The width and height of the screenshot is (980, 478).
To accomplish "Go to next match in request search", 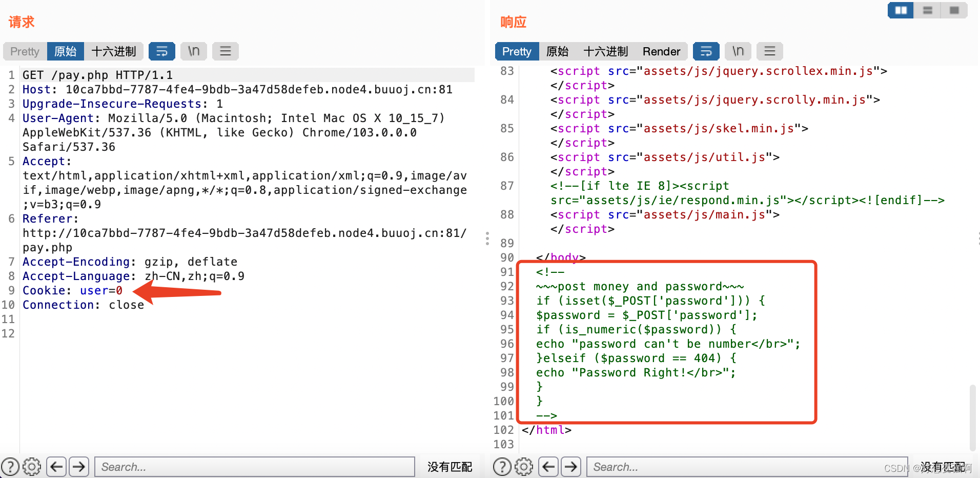I will (79, 467).
